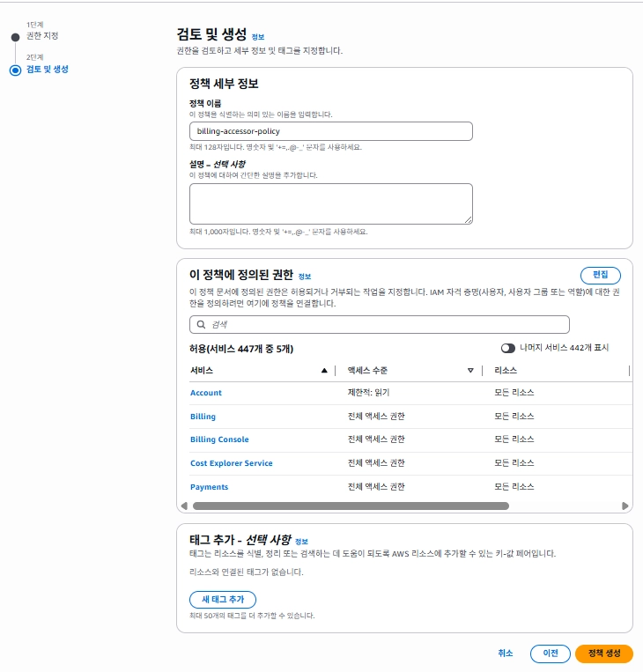Focus the 정책 이름 input field
The width and height of the screenshot is (643, 672).
pyautogui.click(x=330, y=131)
